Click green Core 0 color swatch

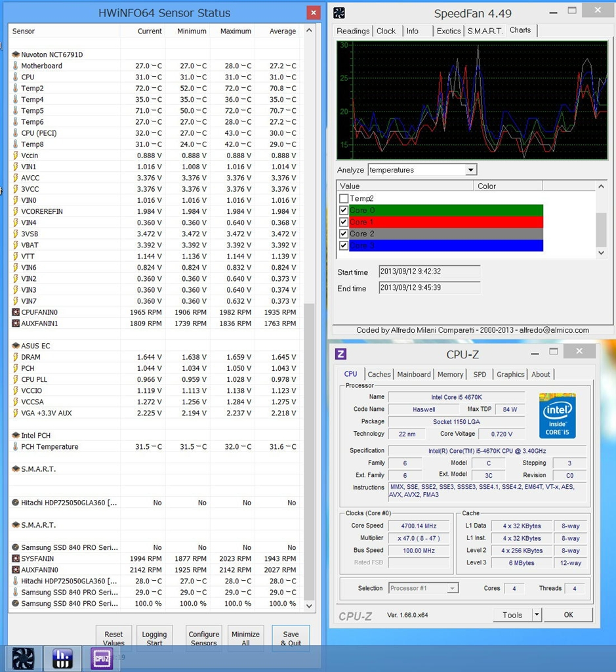(x=446, y=211)
